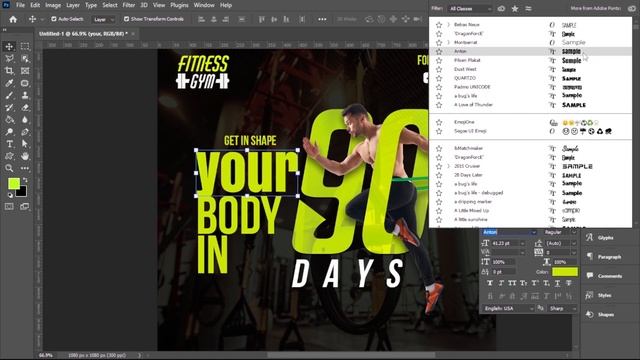Click the Home icon in options bar
This screenshot has width=640, height=360.
tap(13, 19)
